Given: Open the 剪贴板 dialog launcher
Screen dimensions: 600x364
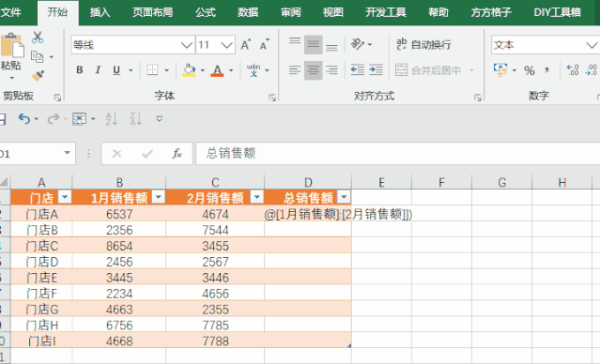Looking at the screenshot, I should coord(57,98).
